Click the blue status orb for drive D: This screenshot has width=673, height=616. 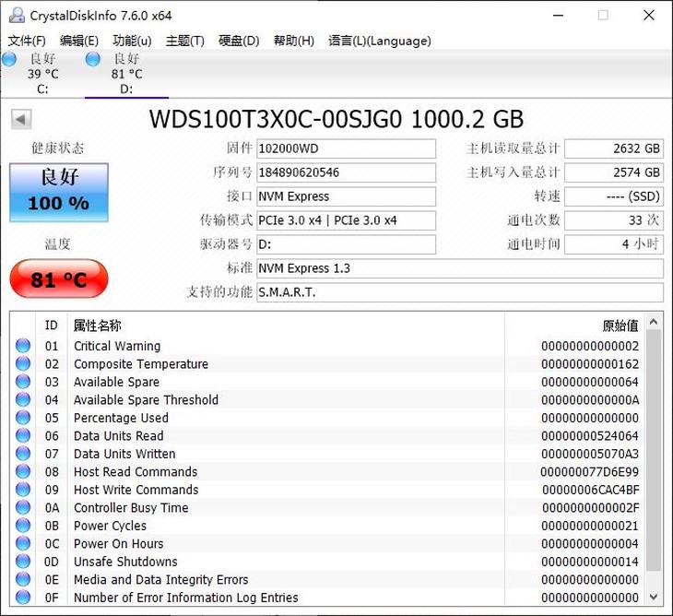[93, 59]
